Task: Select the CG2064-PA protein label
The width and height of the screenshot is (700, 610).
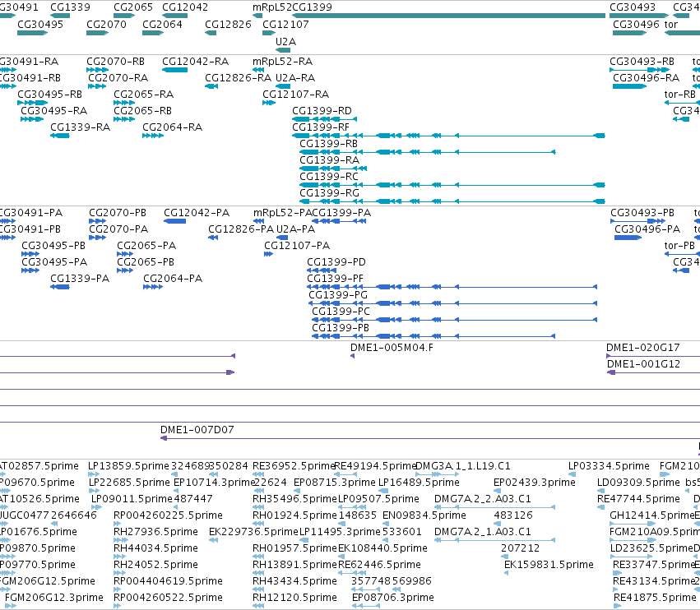Action: 173,279
